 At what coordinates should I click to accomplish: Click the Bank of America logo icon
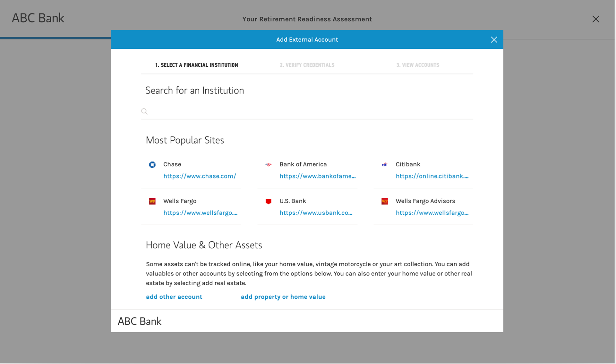pos(269,165)
